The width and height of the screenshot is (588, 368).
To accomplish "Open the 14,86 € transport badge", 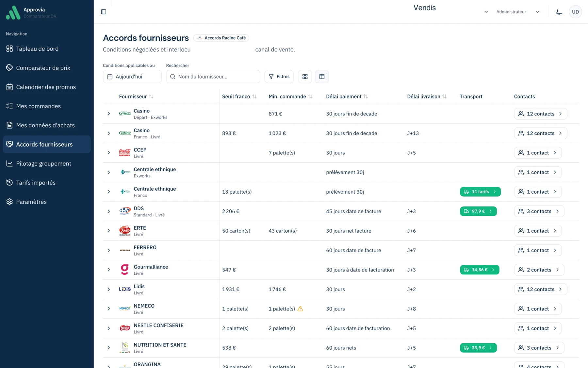I will coord(480,270).
